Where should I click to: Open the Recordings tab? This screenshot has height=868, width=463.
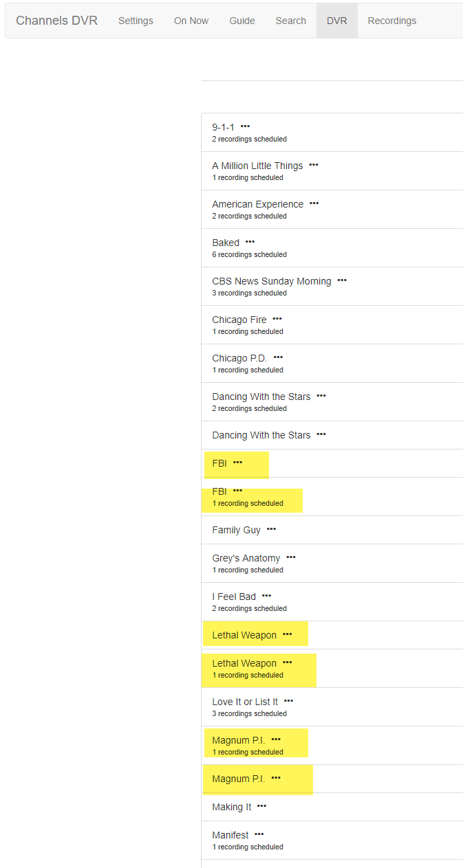[391, 21]
